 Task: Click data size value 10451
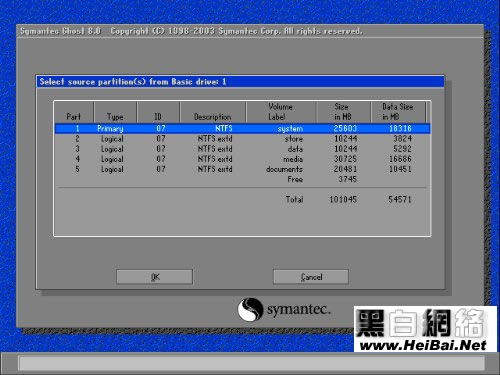point(400,169)
